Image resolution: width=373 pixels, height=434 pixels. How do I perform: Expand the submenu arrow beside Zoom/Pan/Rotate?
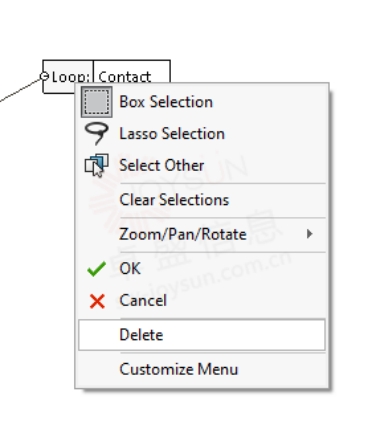coord(310,234)
